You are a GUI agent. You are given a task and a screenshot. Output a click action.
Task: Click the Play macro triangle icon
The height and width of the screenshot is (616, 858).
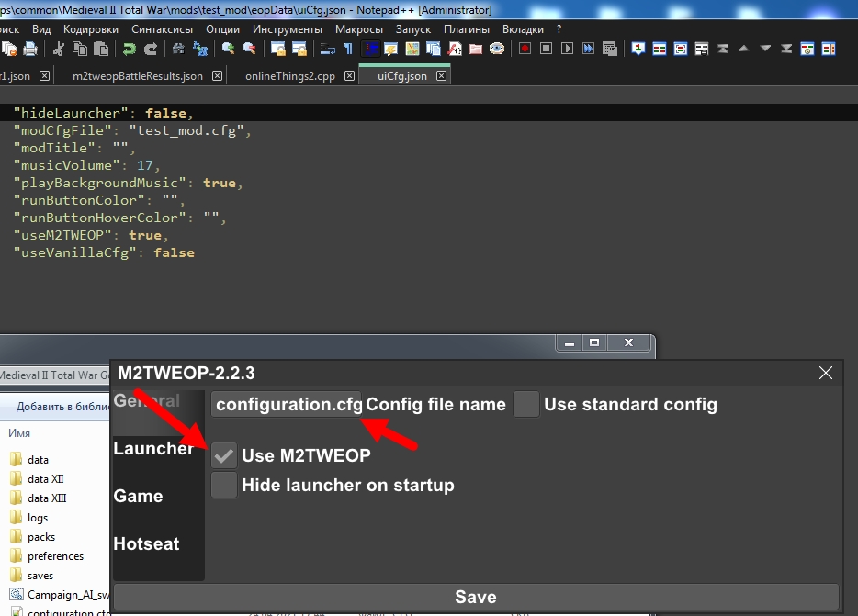568,50
